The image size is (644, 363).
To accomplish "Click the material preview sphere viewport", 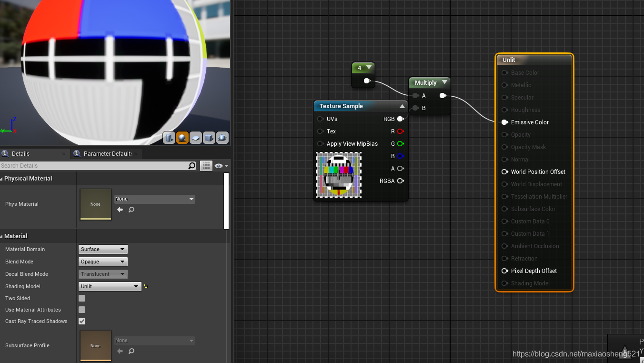I will coord(115,71).
